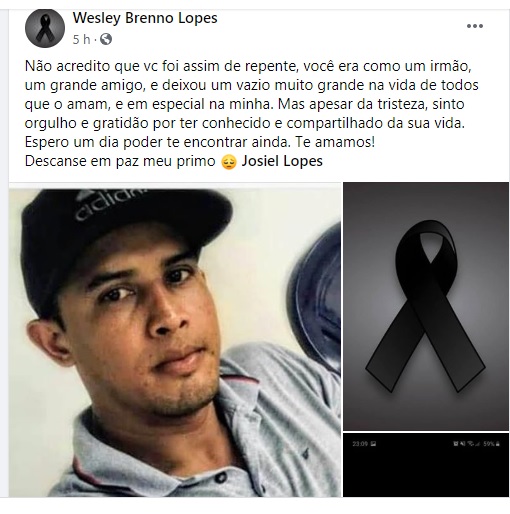This screenshot has width=510, height=514.
Task: Open Wesley Brenno Lopes profile name link
Action: point(145,18)
